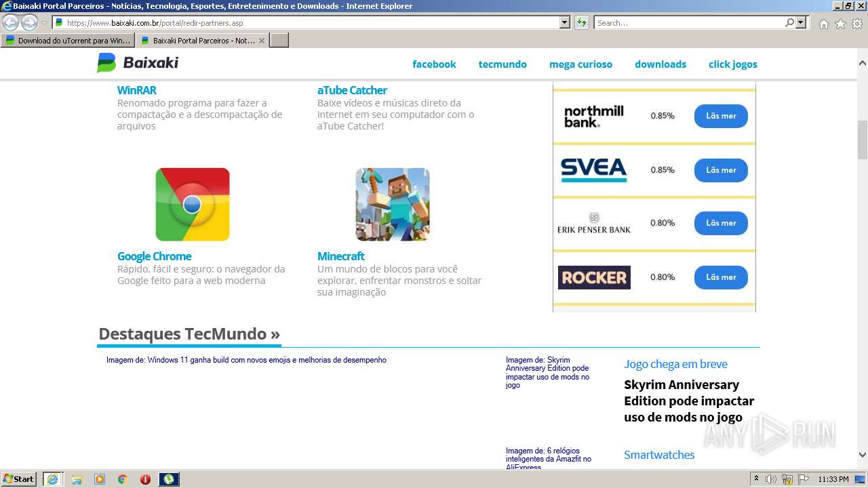The height and width of the screenshot is (488, 868).
Task: Open the Google Chrome title link
Action: (x=154, y=256)
